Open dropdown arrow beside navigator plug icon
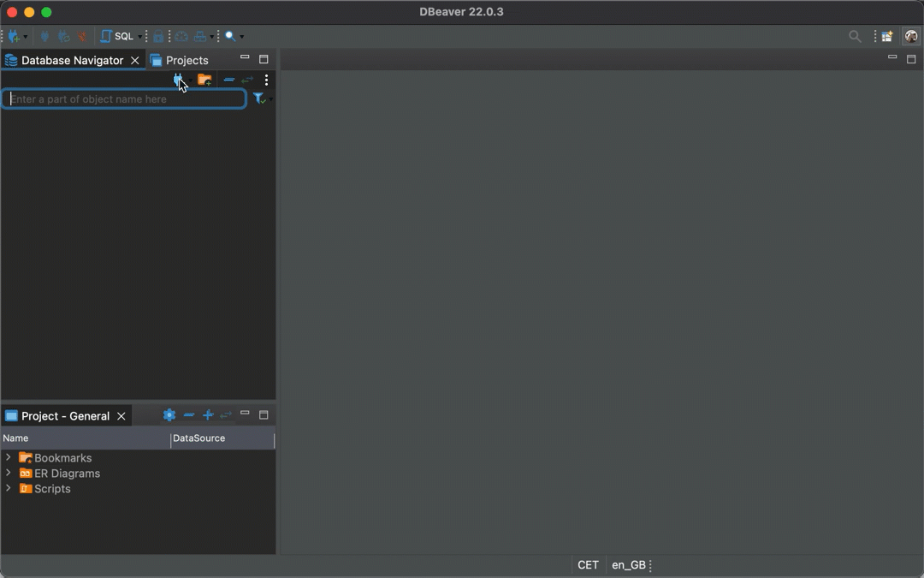 (190, 80)
